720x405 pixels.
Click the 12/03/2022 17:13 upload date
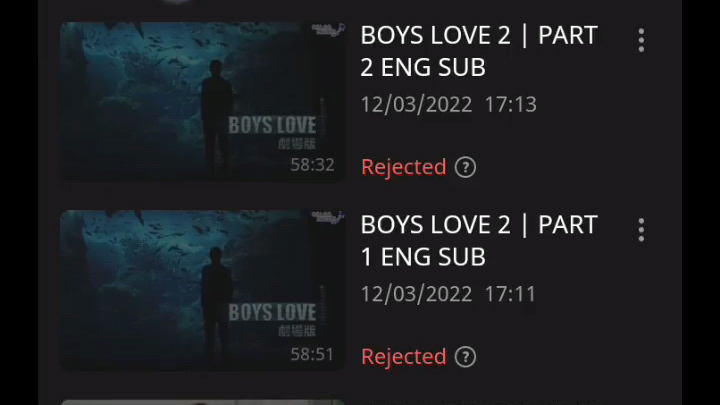click(449, 105)
